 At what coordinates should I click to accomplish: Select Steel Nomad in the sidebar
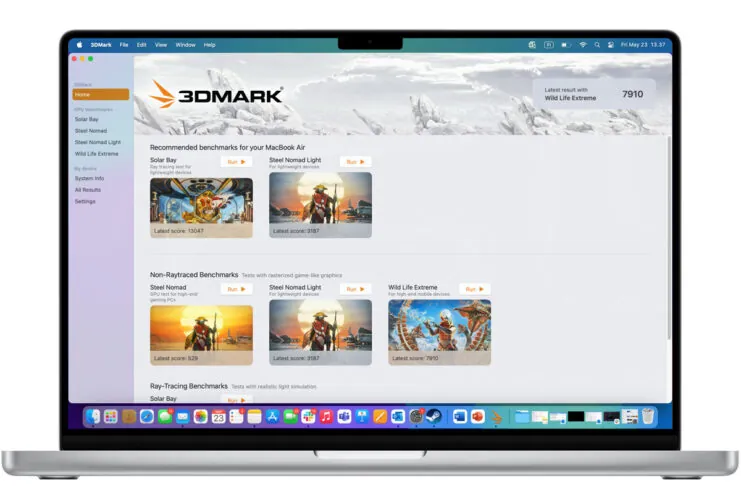click(91, 130)
